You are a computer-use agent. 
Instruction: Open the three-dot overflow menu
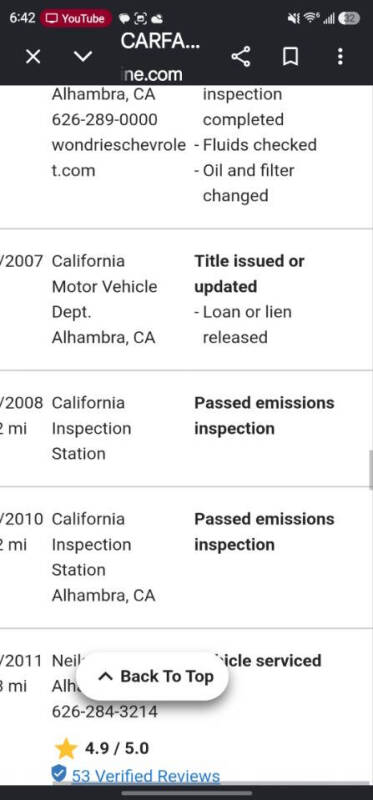coord(340,56)
